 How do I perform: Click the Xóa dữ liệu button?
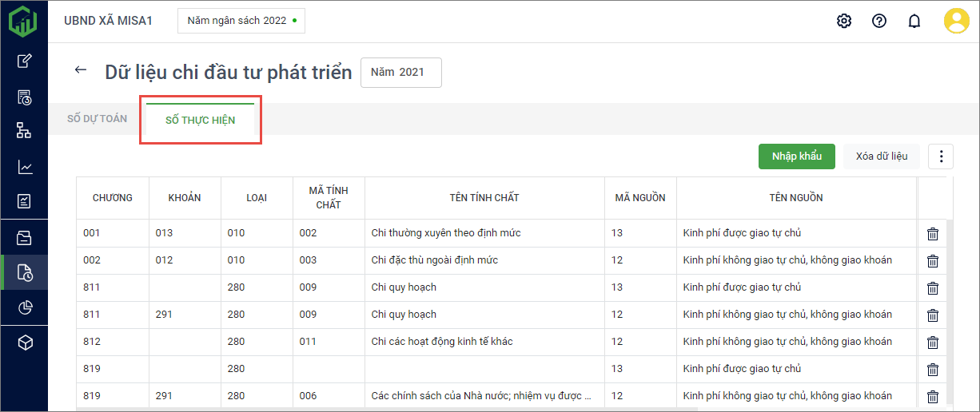tap(881, 156)
